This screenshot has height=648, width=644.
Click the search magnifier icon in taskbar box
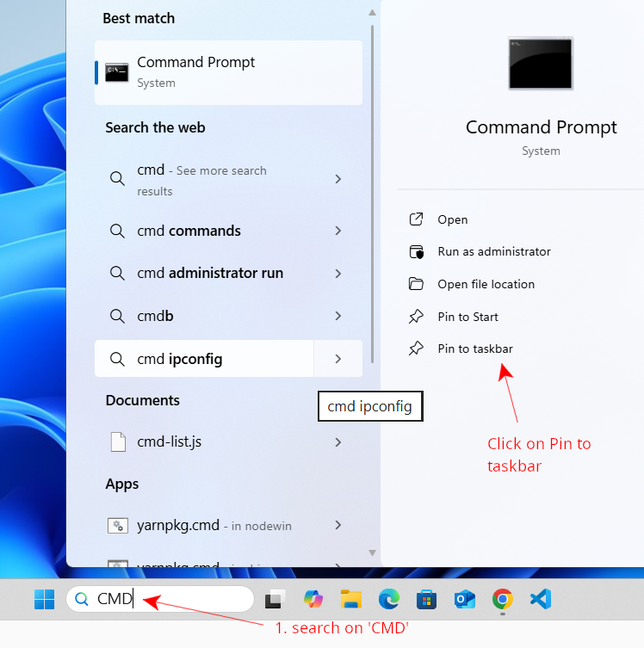(x=82, y=599)
